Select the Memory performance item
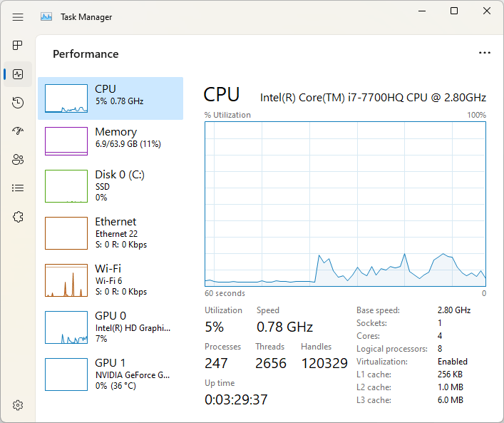The height and width of the screenshot is (423, 504). (110, 141)
